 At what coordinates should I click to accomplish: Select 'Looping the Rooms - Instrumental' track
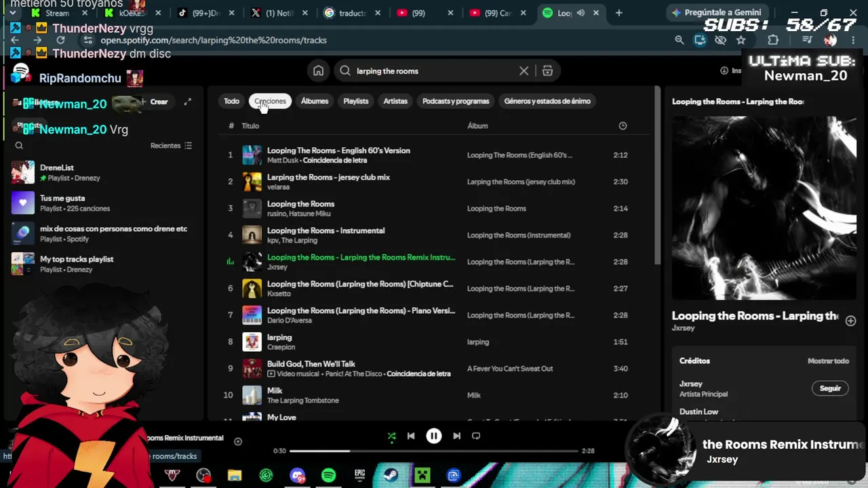click(325, 230)
